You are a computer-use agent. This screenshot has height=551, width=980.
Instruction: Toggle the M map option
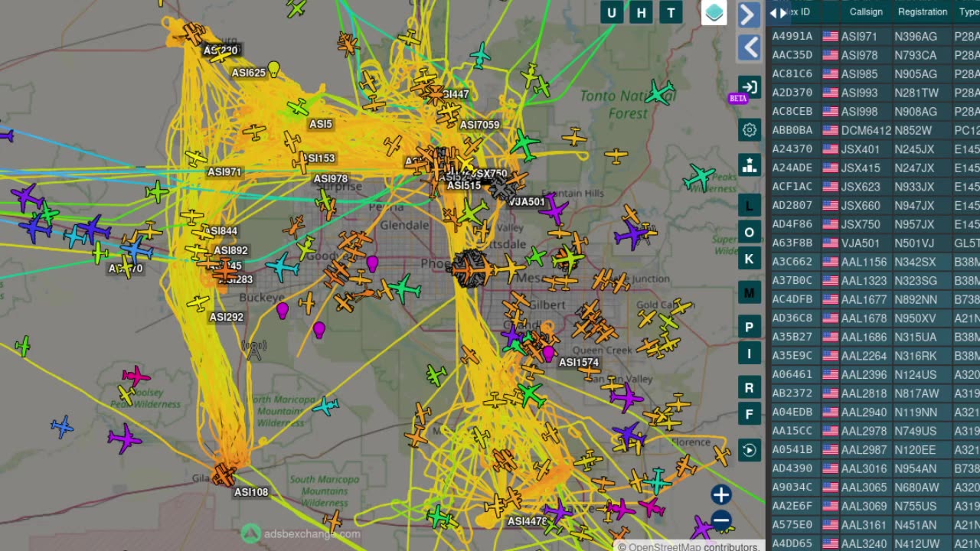coord(749,292)
